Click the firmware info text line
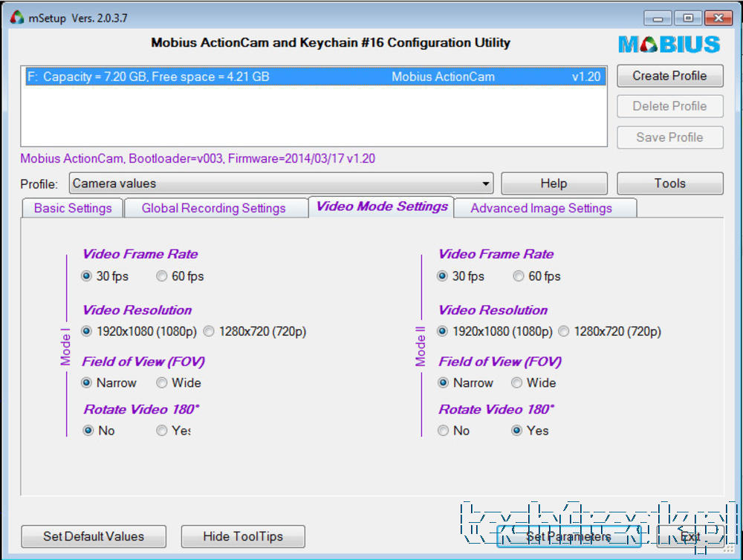Image resolution: width=743 pixels, height=560 pixels. coord(198,158)
